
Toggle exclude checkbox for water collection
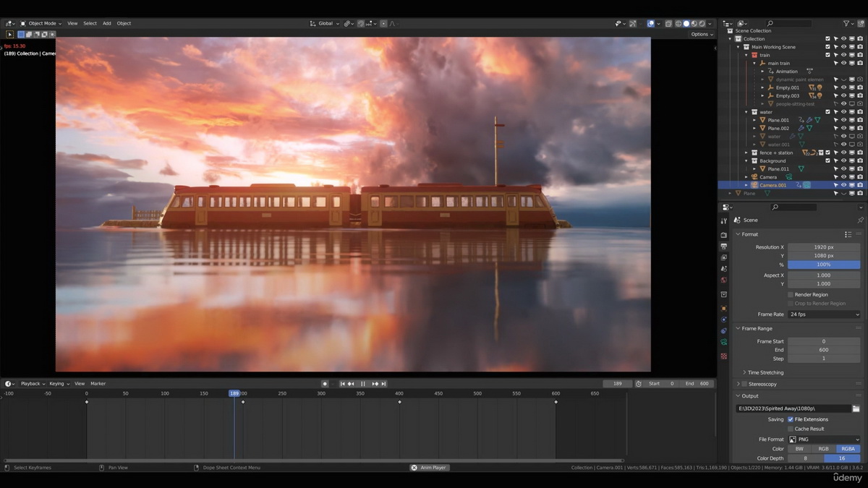click(827, 112)
